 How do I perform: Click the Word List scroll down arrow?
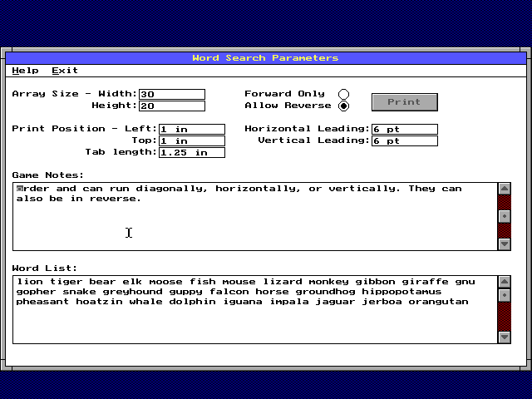[x=505, y=337]
